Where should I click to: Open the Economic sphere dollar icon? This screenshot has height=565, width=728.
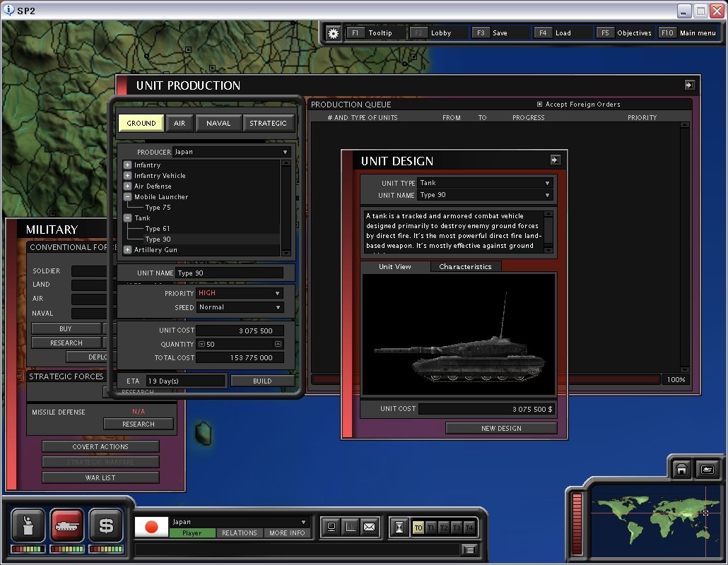(106, 525)
